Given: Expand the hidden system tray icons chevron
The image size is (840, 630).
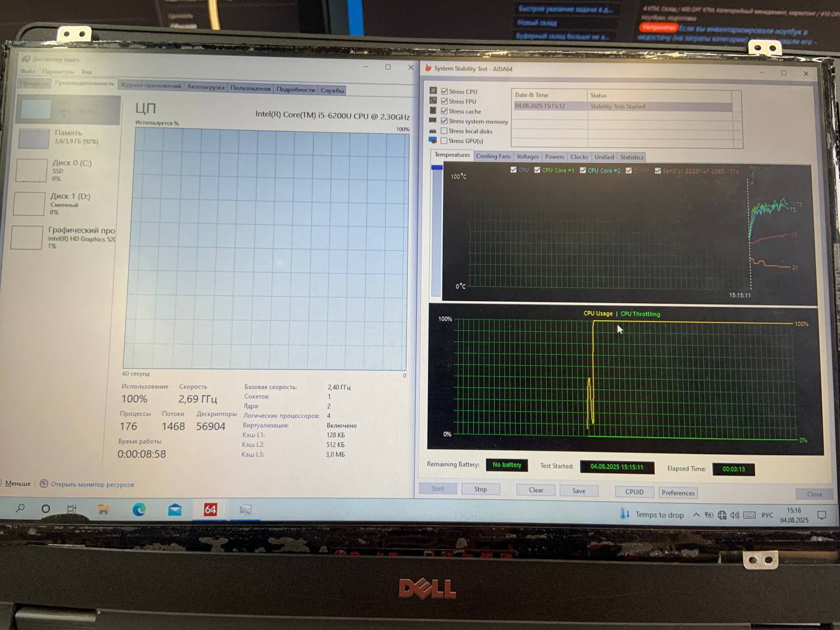Looking at the screenshot, I should point(696,514).
